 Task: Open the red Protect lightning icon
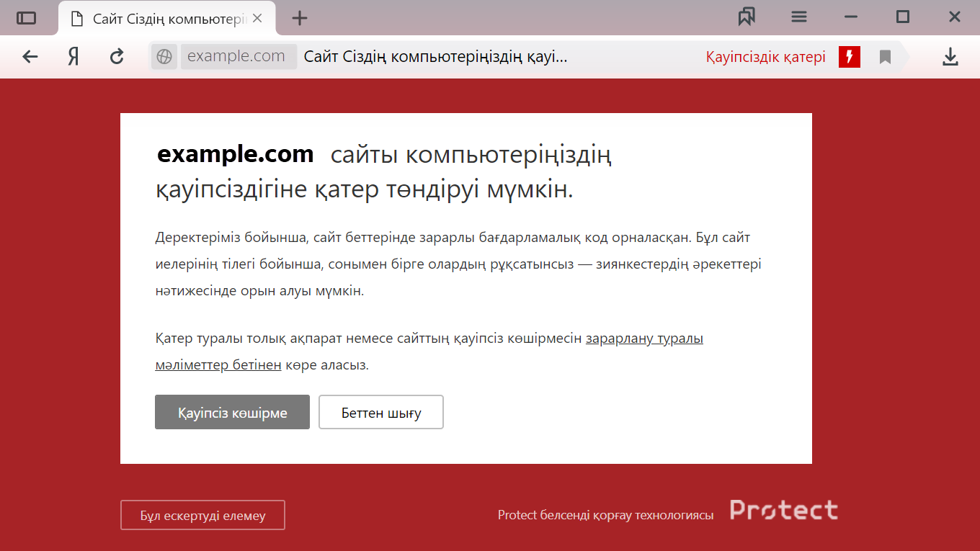pos(850,57)
